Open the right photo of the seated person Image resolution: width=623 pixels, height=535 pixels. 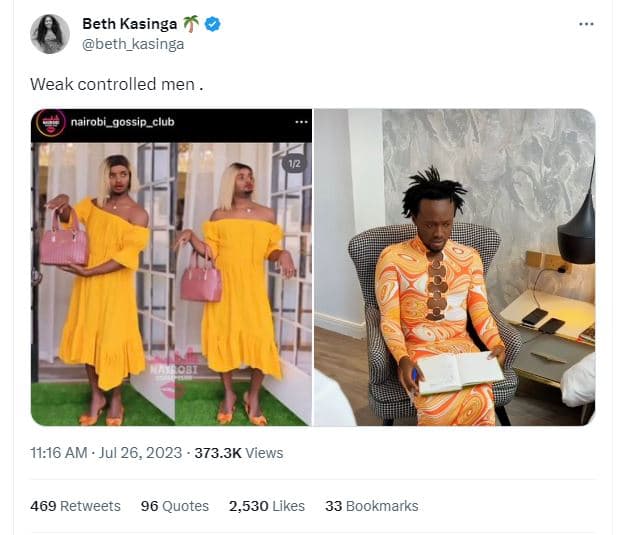[455, 267]
